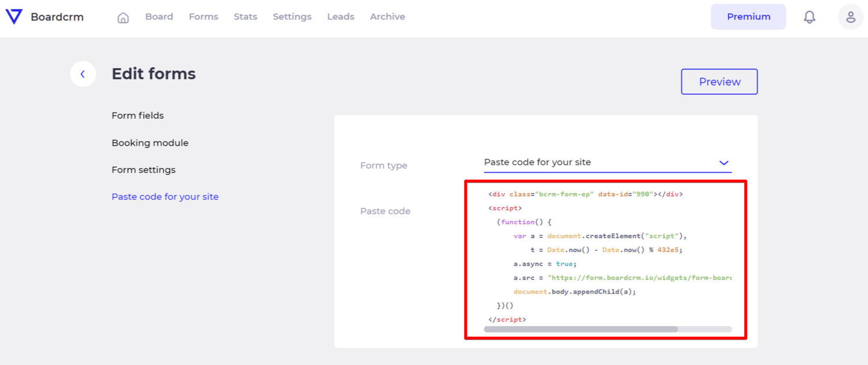Viewport: 868px width, 365px height.
Task: Click the Boardcrm logo icon
Action: tap(14, 17)
